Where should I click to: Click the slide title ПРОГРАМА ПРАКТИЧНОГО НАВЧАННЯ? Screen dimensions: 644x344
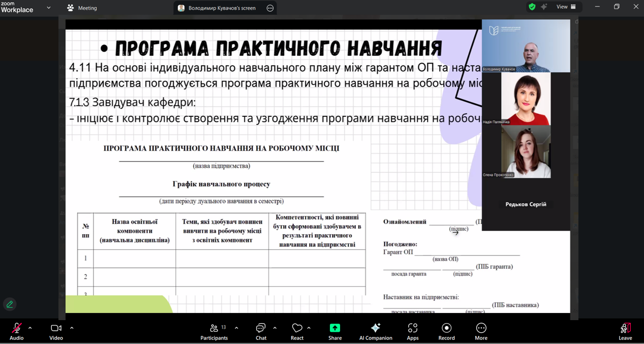(x=279, y=49)
